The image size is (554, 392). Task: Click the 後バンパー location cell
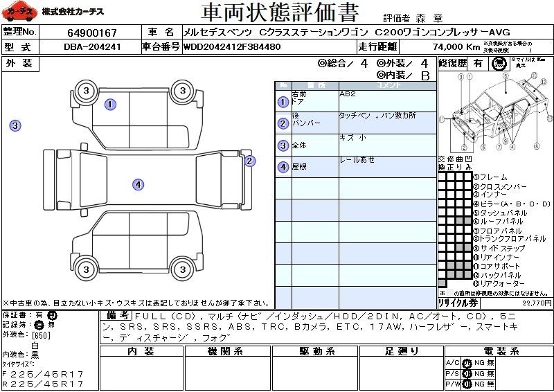[x=315, y=123]
